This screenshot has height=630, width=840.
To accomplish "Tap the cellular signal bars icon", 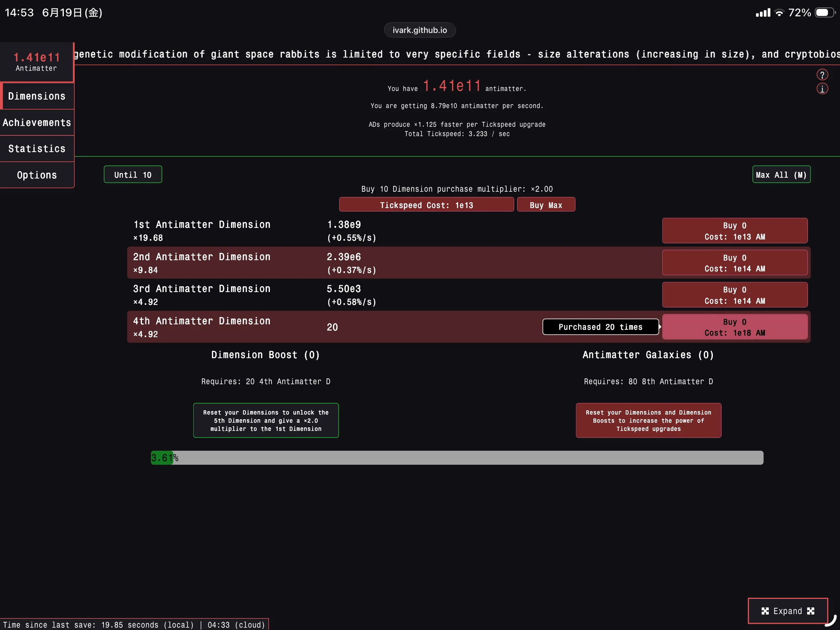I will point(763,13).
